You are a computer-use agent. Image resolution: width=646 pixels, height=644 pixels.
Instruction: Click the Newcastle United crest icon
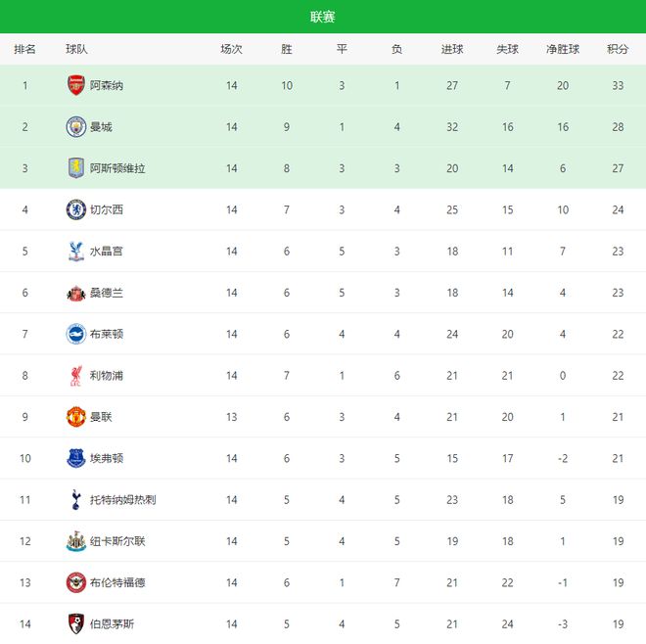76,541
